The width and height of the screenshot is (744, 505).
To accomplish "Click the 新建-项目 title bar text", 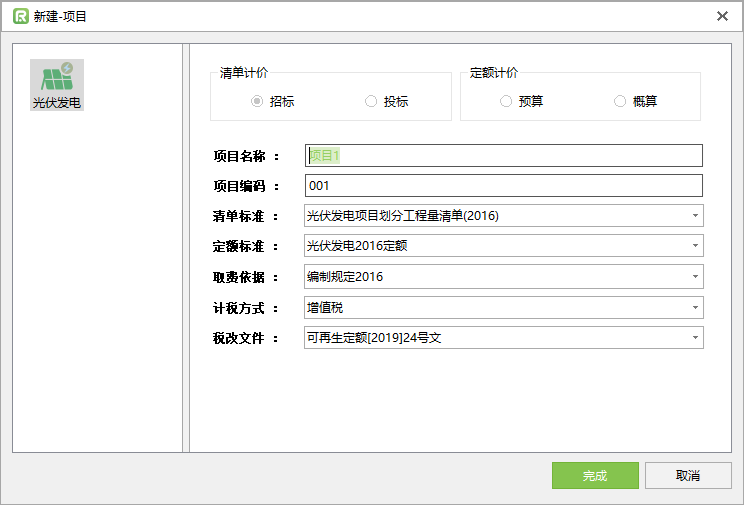I will click(x=60, y=16).
